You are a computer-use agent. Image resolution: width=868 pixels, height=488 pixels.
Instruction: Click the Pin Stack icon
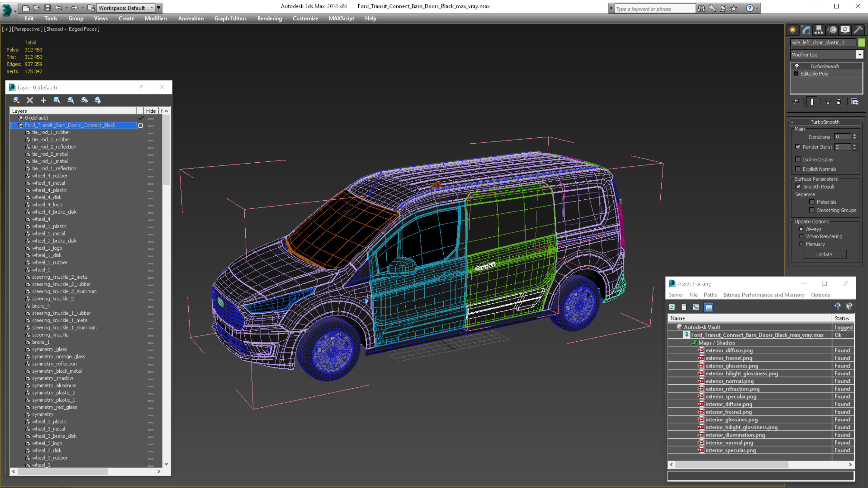796,102
